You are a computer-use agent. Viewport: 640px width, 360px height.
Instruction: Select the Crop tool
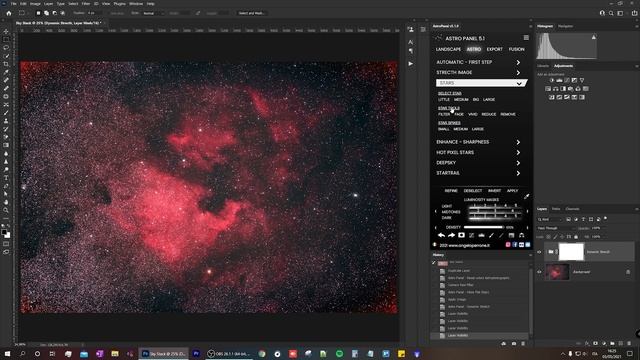tap(6, 64)
